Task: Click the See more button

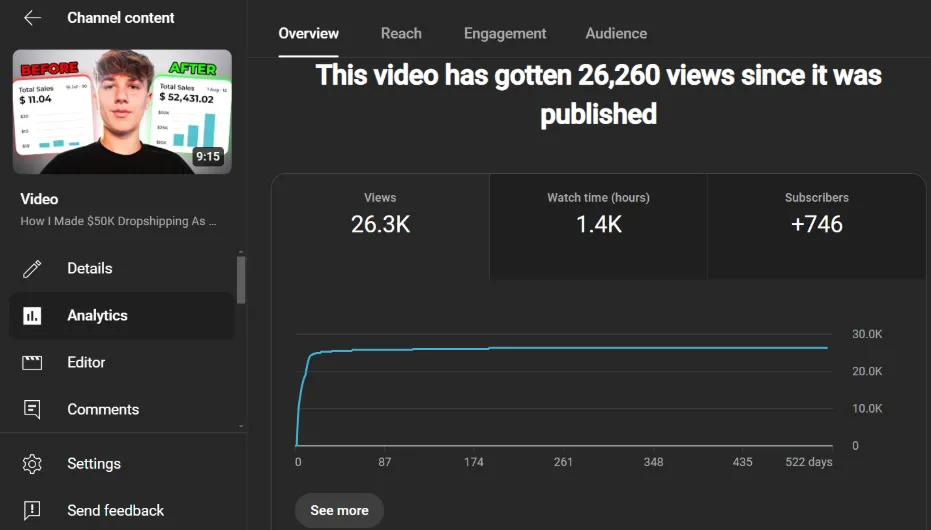Action: point(340,510)
